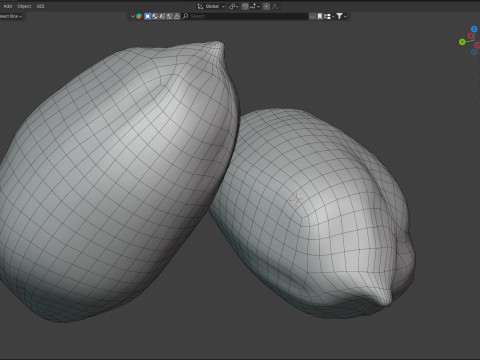
Task: Open the Object menu
Action: 24,6
